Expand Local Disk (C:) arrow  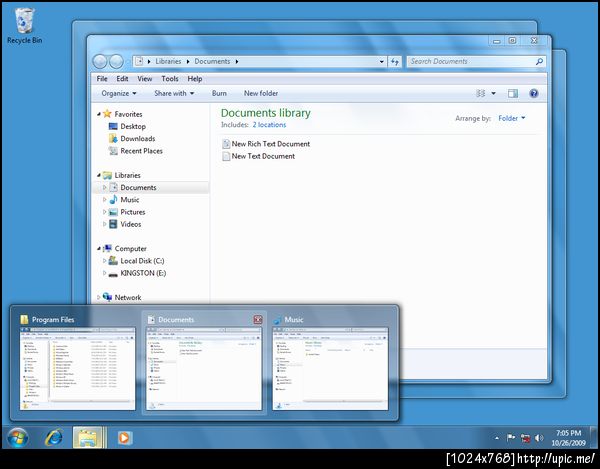(104, 261)
